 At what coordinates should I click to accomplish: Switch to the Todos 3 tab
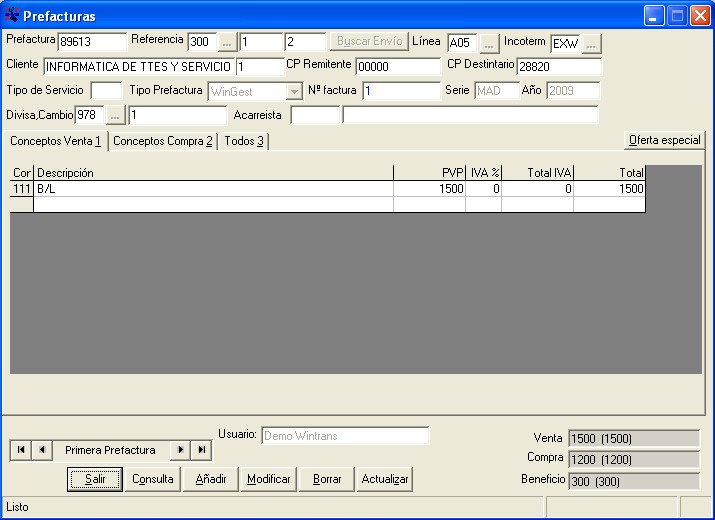[x=244, y=141]
